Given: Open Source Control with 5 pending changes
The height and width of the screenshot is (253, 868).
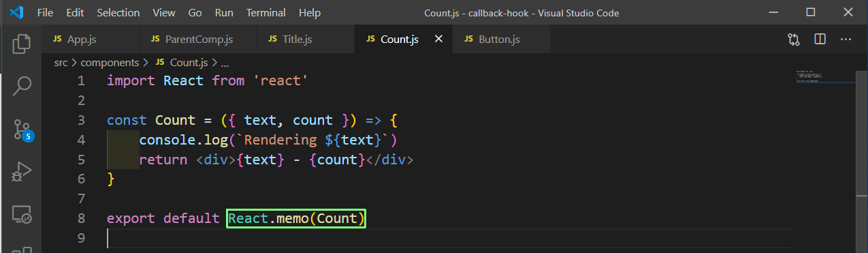Looking at the screenshot, I should [22, 130].
